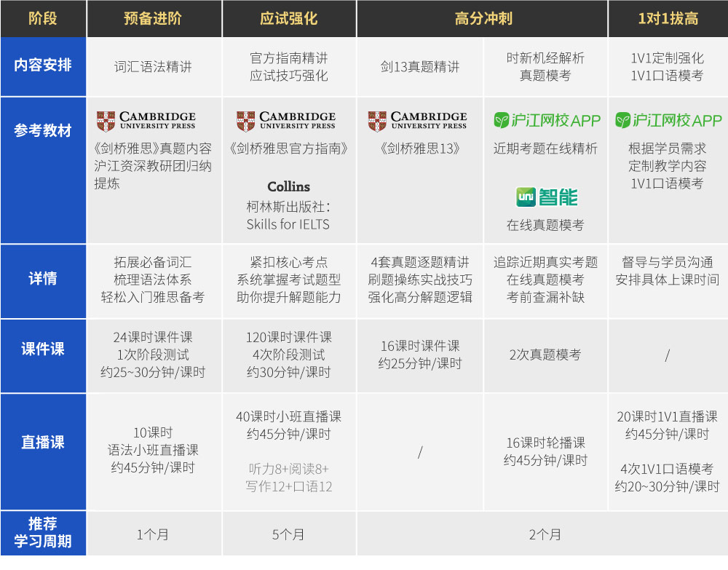Select the 预备进阶 stage header

(153, 19)
